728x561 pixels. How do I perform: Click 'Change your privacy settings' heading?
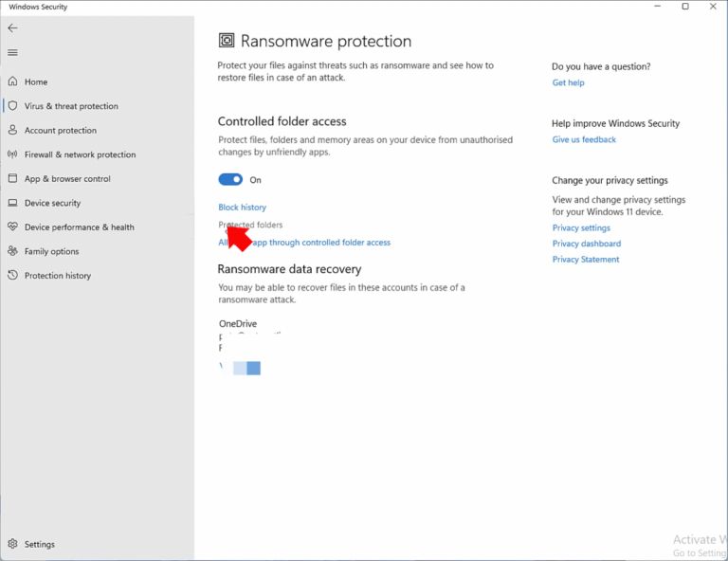[610, 180]
